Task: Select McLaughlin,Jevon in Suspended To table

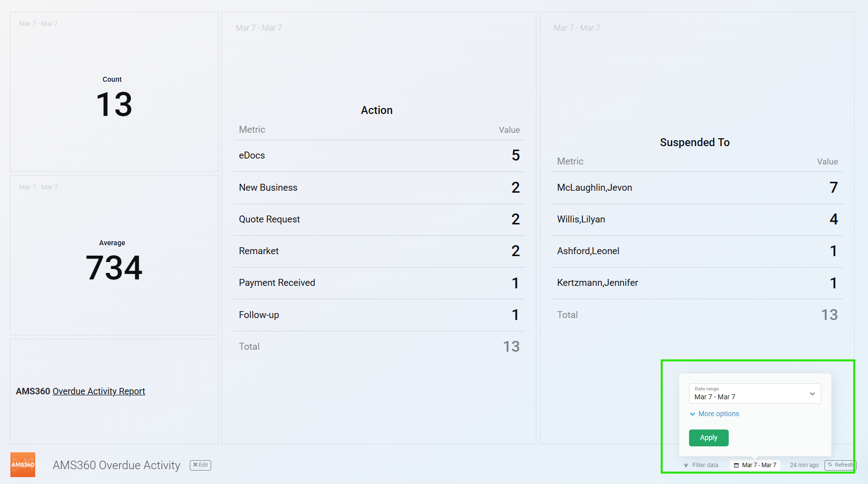Action: pyautogui.click(x=696, y=188)
